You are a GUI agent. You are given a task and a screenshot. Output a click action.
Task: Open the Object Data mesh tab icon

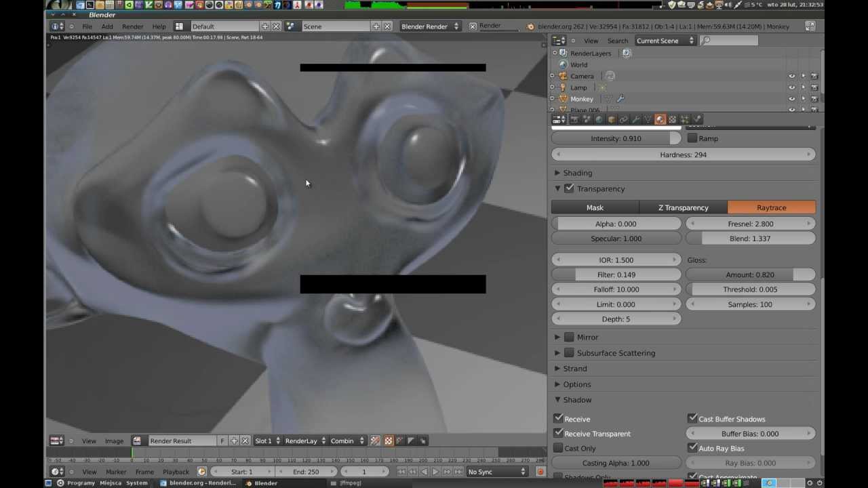[x=648, y=119]
